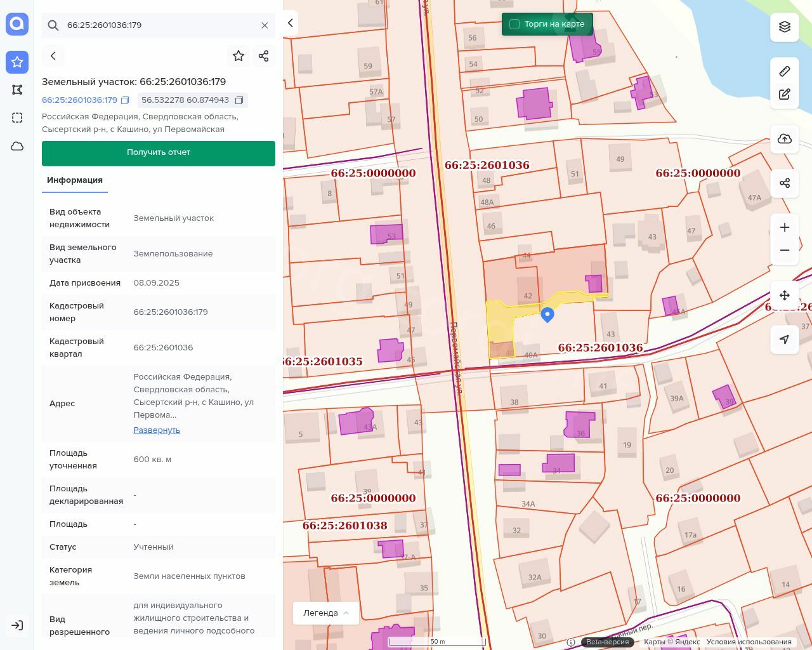This screenshot has height=650, width=812.
Task: Locate me with the navigation arrow icon
Action: (x=785, y=340)
